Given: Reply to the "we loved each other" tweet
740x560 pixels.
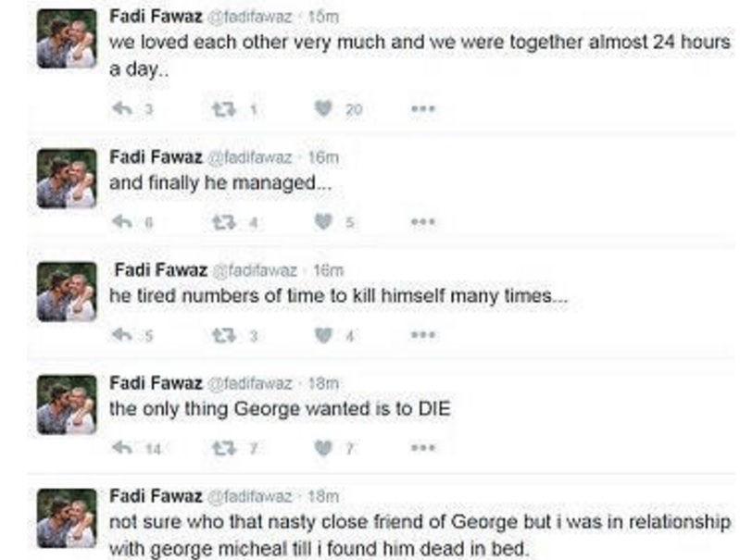Looking at the screenshot, I should tap(121, 109).
